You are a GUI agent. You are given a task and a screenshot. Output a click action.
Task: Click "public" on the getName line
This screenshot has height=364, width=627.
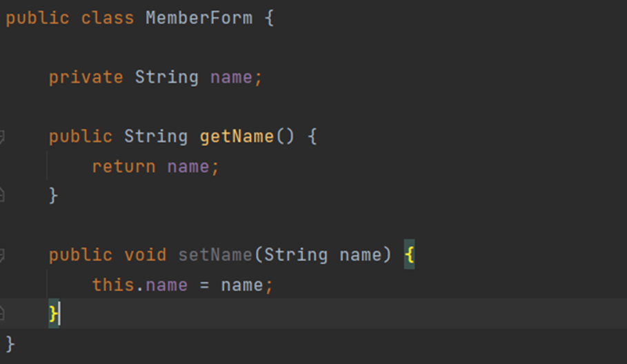[x=81, y=137]
